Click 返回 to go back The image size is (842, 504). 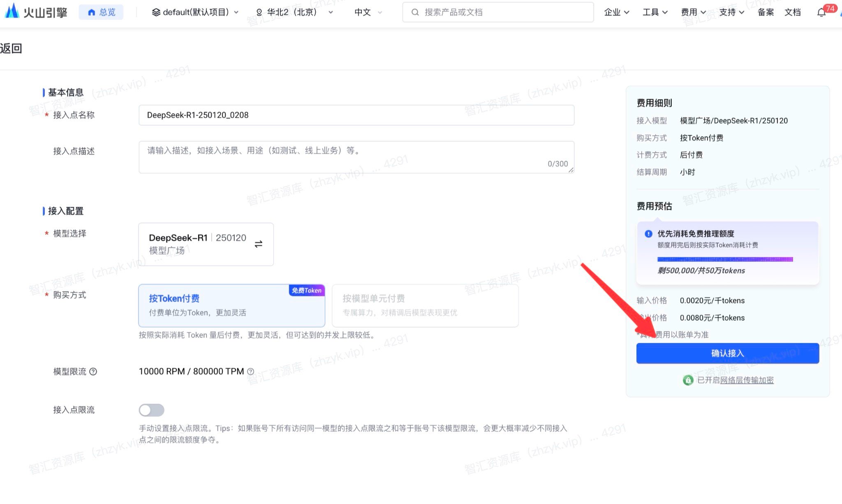11,49
